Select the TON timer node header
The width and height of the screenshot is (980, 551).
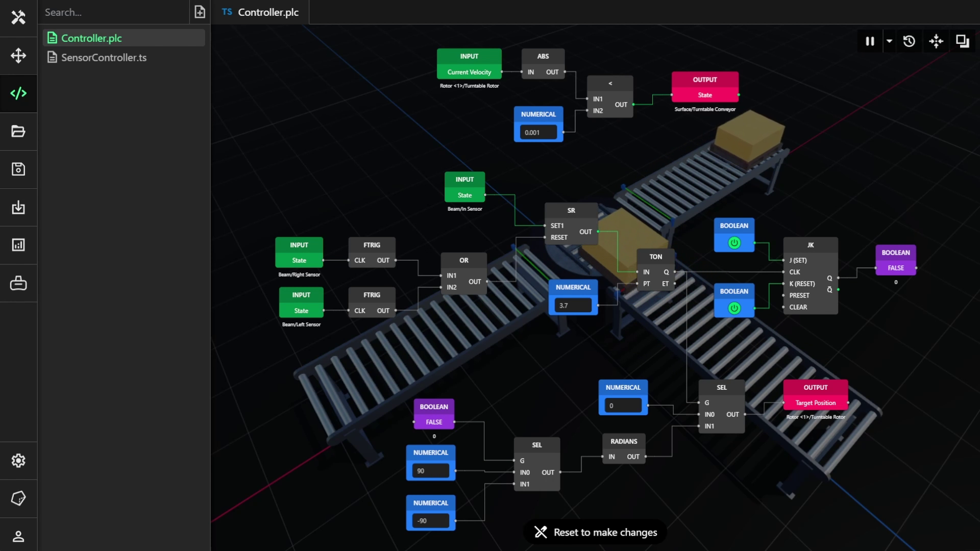coord(656,257)
